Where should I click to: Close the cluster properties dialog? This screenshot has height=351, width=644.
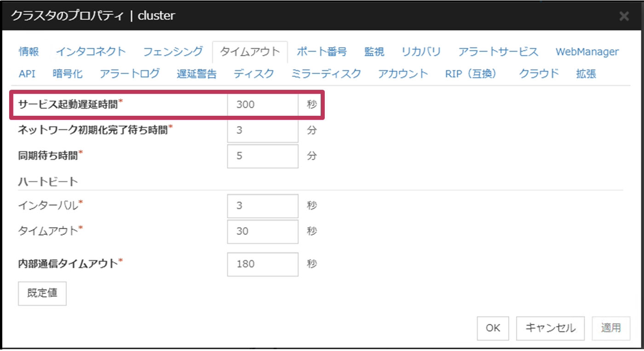[624, 17]
